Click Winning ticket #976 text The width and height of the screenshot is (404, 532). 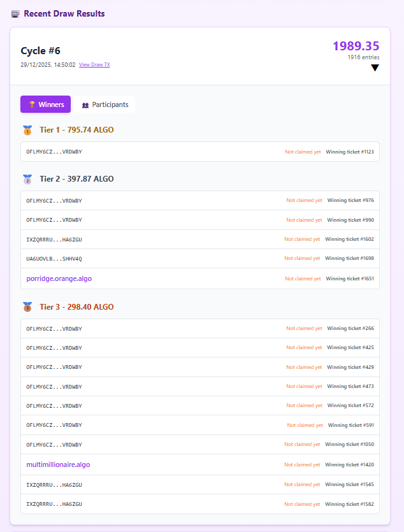350,200
